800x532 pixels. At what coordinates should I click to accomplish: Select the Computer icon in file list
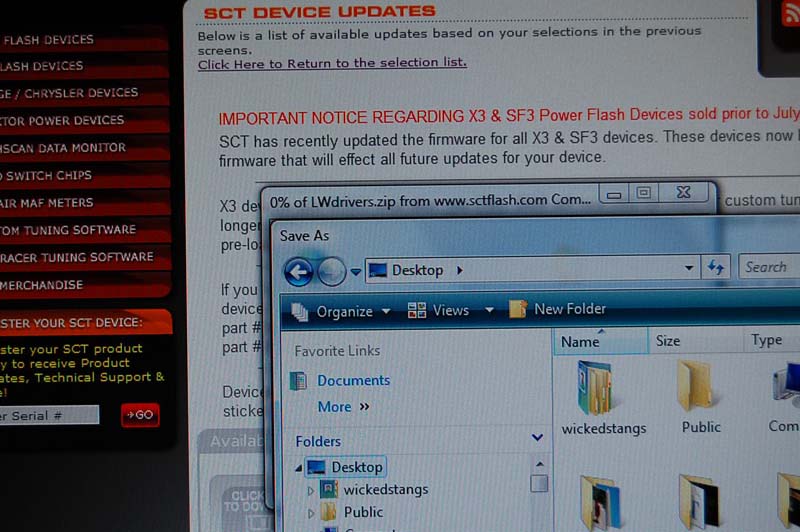tap(786, 386)
